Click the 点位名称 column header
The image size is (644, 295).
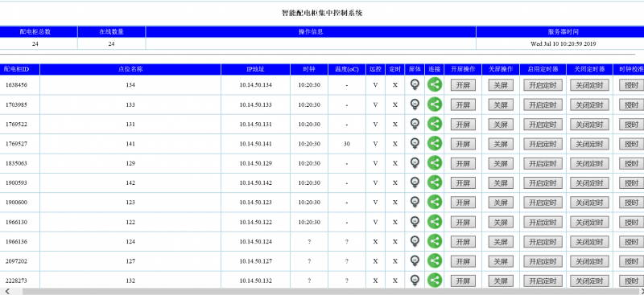pyautogui.click(x=130, y=69)
